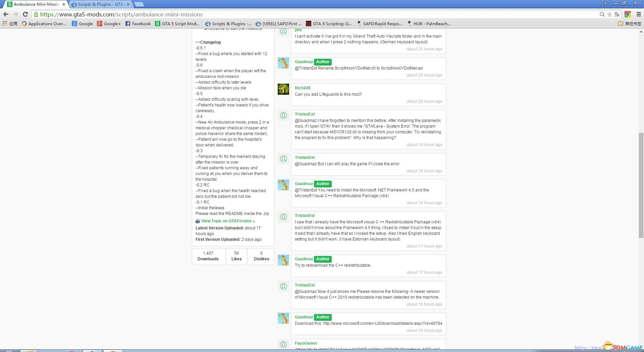Image resolution: width=644 pixels, height=352 pixels.
Task: Click the Chrome user profile button
Action: coord(605,3)
